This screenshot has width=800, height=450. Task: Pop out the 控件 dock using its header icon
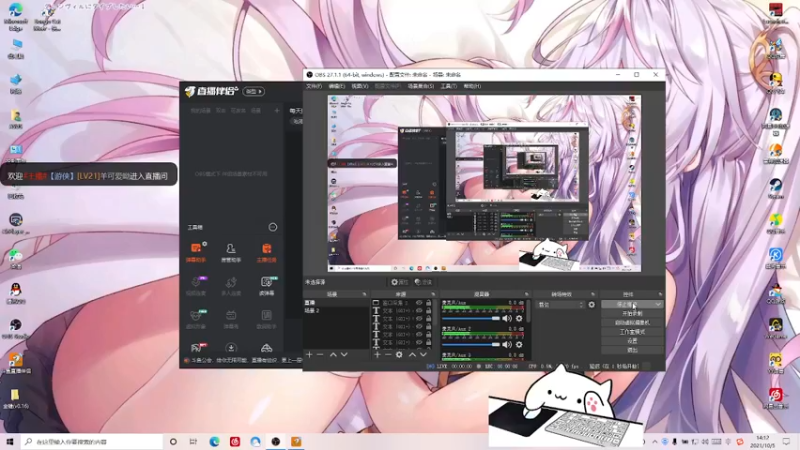[660, 294]
